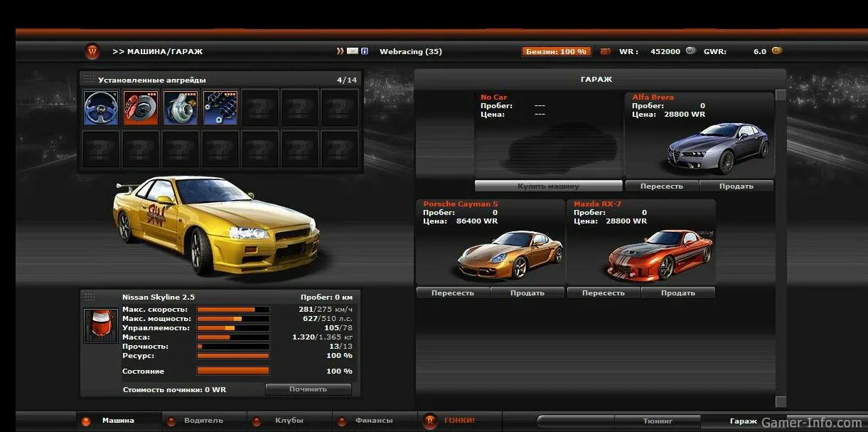Screen dimensions: 868x432
Task: Click the gold GWR coin icon
Action: pyautogui.click(x=777, y=51)
